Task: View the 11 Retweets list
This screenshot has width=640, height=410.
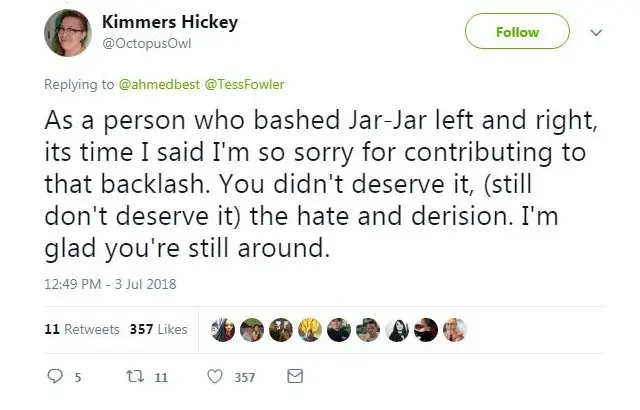Action: [83, 329]
